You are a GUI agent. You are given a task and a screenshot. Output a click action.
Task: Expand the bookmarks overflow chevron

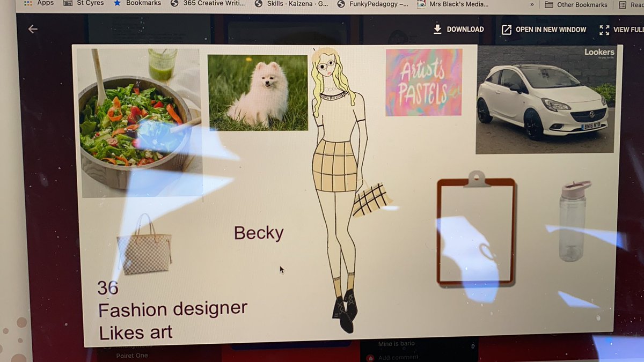click(532, 5)
